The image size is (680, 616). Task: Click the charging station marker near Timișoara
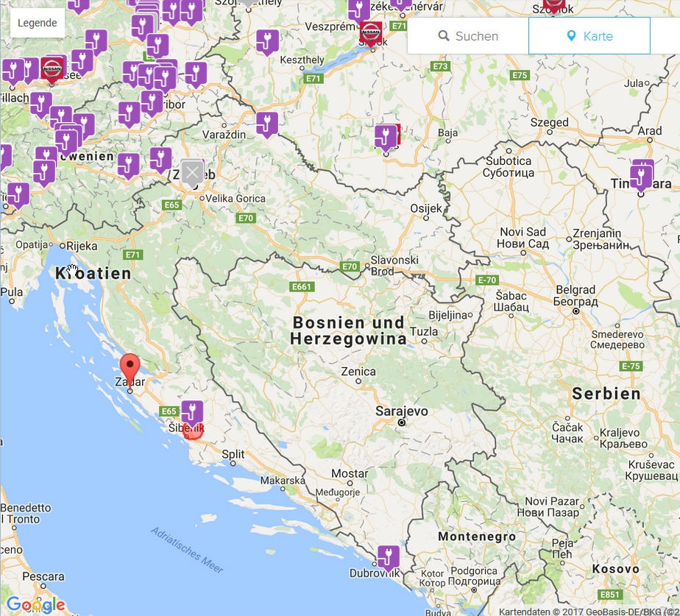(641, 177)
